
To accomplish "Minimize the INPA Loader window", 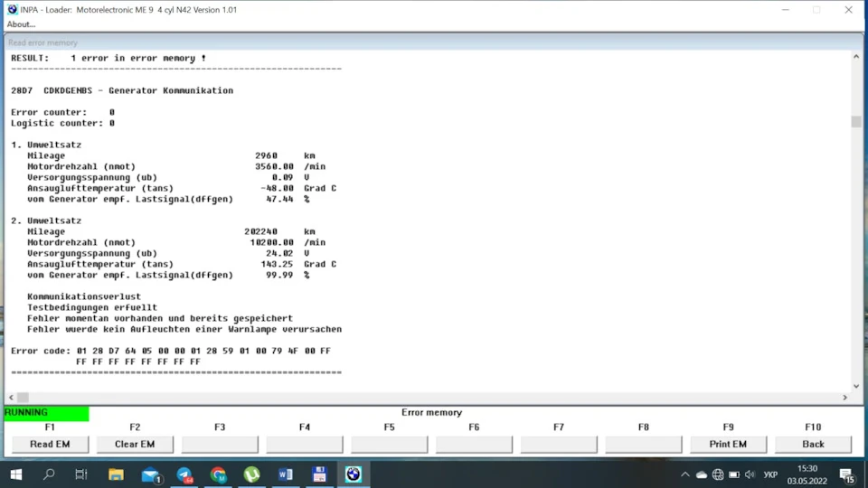I will (785, 10).
